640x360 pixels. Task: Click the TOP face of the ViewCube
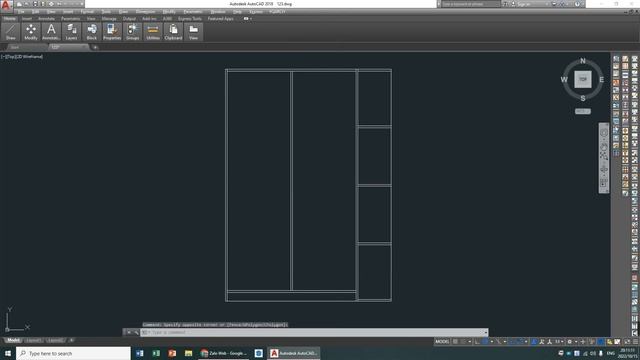(x=583, y=79)
